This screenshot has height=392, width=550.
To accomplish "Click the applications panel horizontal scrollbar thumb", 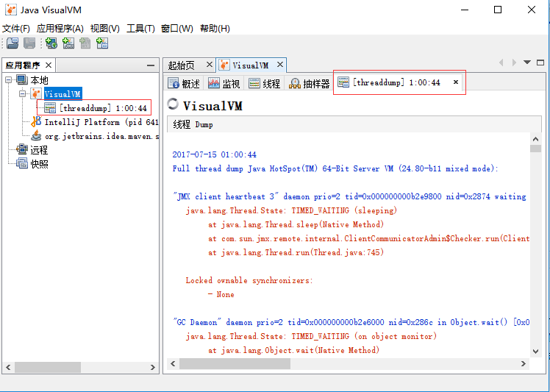I will 48,368.
